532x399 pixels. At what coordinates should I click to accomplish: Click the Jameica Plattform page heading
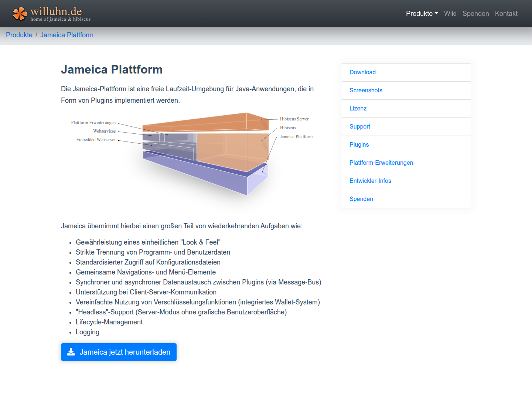pos(112,69)
